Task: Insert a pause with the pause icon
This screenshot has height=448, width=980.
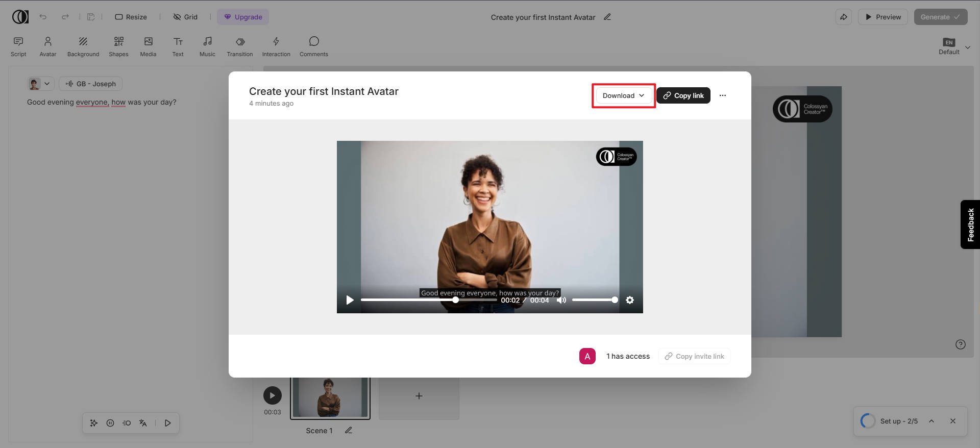Action: click(110, 423)
